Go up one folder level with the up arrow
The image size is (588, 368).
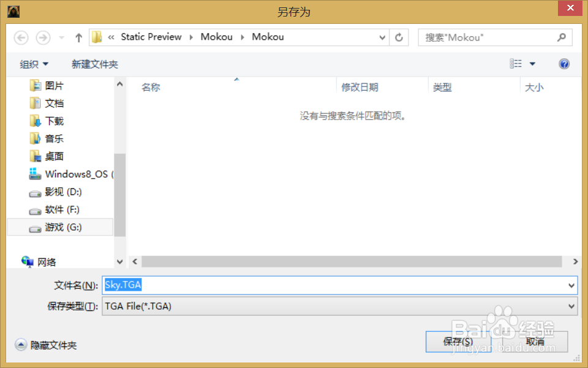point(78,37)
